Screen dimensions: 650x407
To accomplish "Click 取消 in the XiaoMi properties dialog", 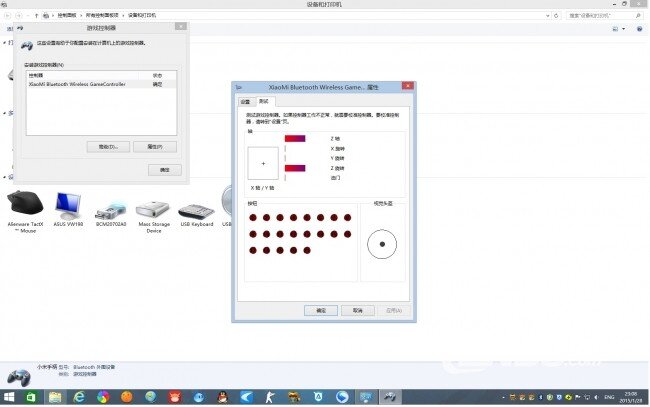I will 358,310.
